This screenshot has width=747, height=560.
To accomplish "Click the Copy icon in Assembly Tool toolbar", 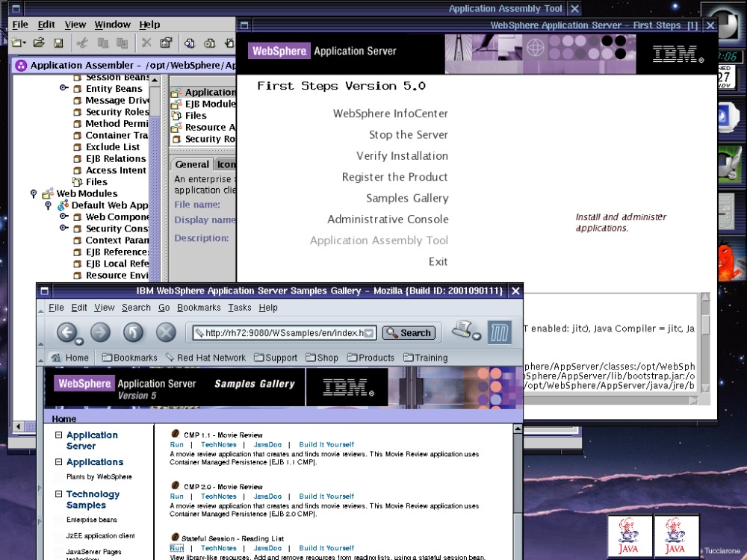I will point(102,43).
